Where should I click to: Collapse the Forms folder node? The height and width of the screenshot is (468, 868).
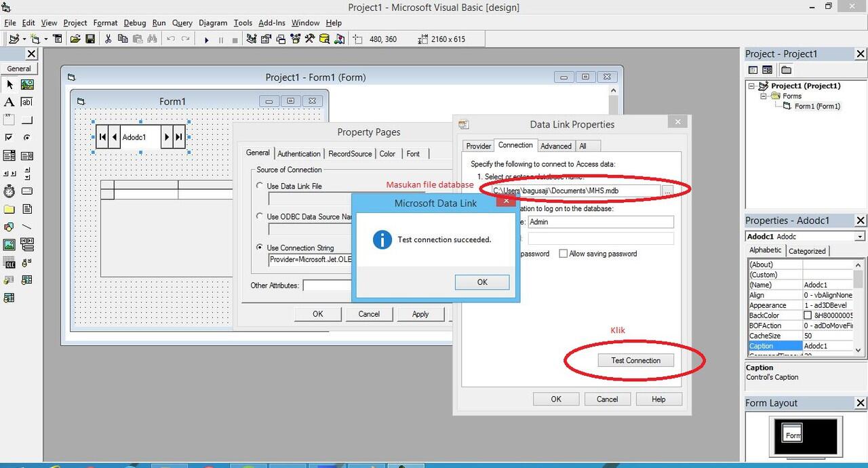[x=764, y=96]
